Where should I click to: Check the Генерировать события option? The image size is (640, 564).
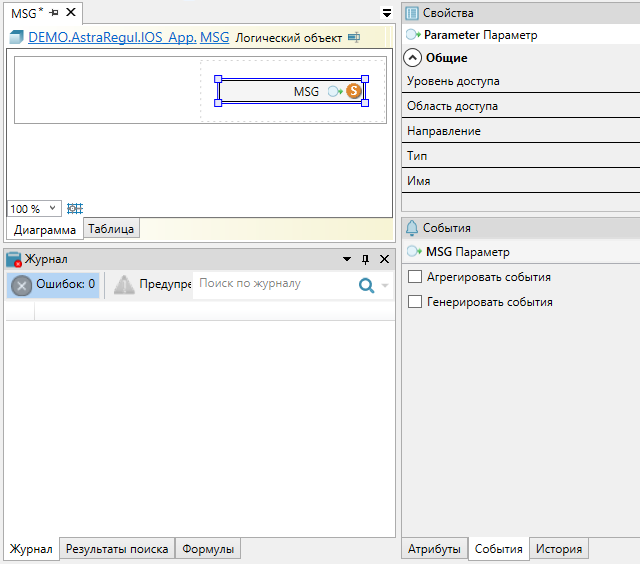[x=415, y=302]
